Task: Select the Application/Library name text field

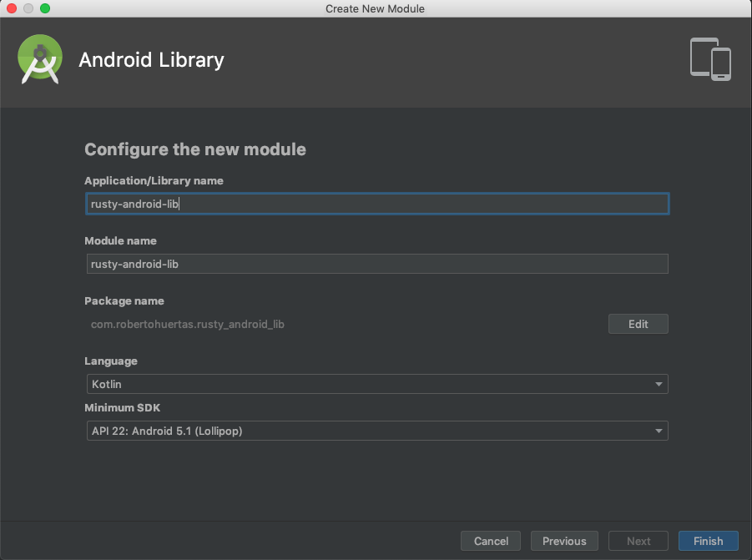Action: click(376, 204)
